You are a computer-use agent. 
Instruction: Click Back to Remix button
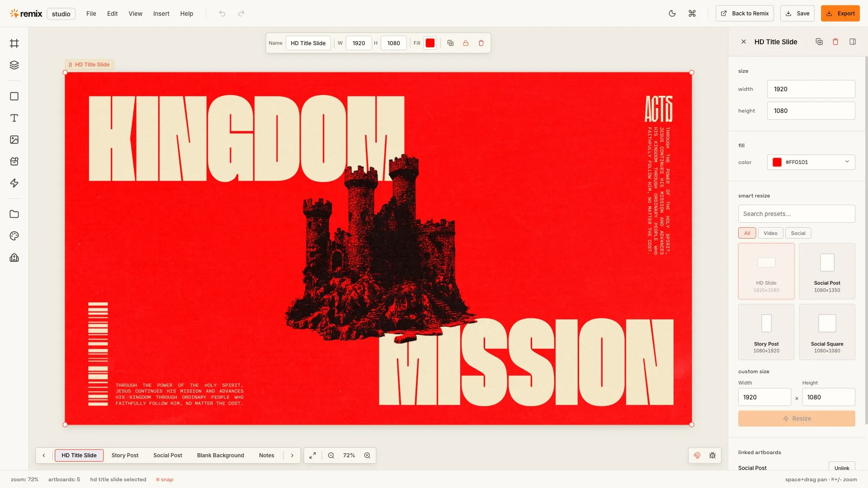[745, 14]
